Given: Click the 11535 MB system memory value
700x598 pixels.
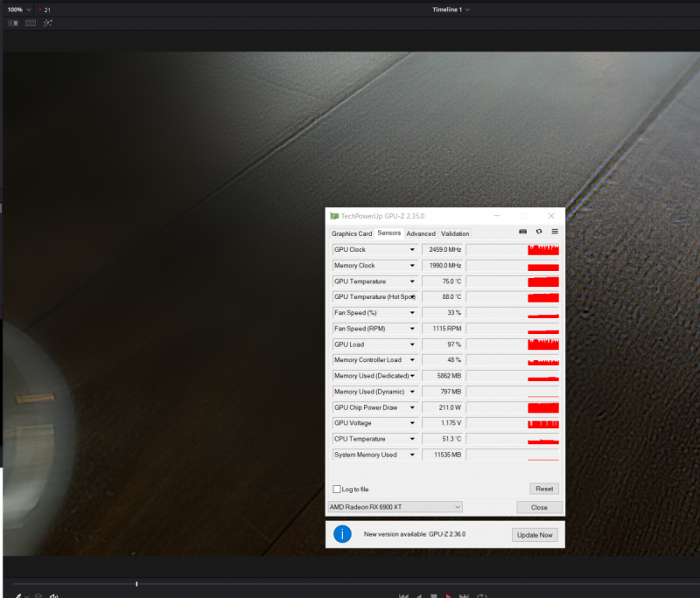Looking at the screenshot, I should point(443,455).
